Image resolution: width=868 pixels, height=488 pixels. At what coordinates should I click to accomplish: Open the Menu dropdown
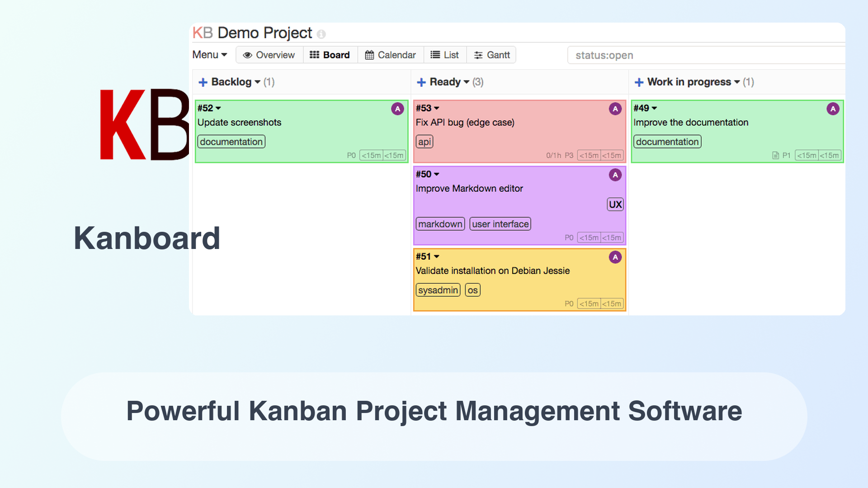(x=210, y=55)
